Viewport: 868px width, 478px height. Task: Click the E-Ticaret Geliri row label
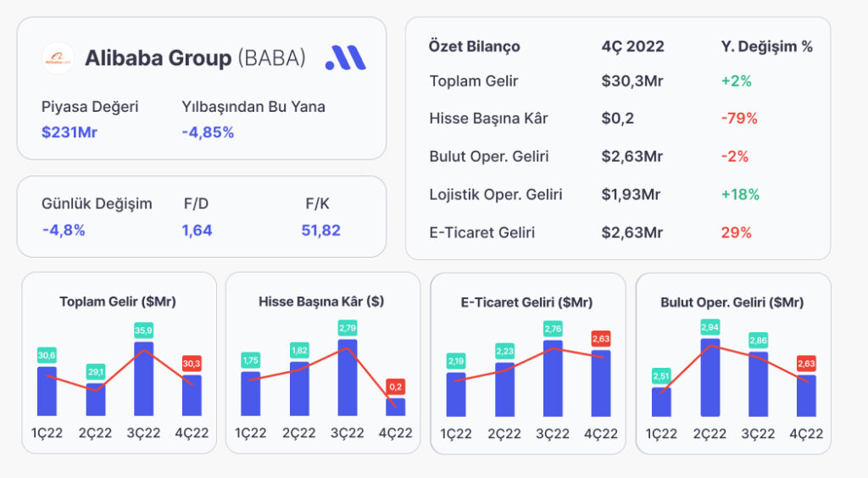pyautogui.click(x=482, y=232)
